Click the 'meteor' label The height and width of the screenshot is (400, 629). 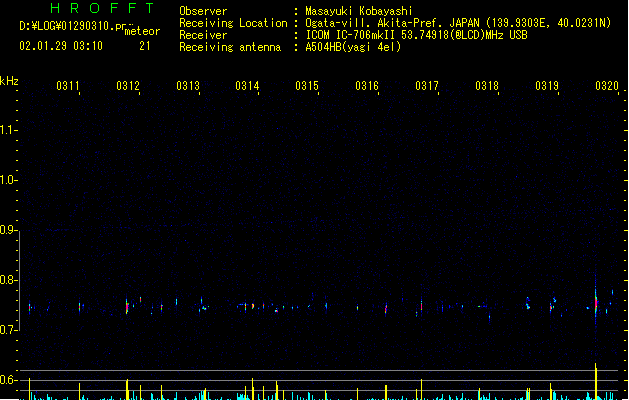[142, 31]
